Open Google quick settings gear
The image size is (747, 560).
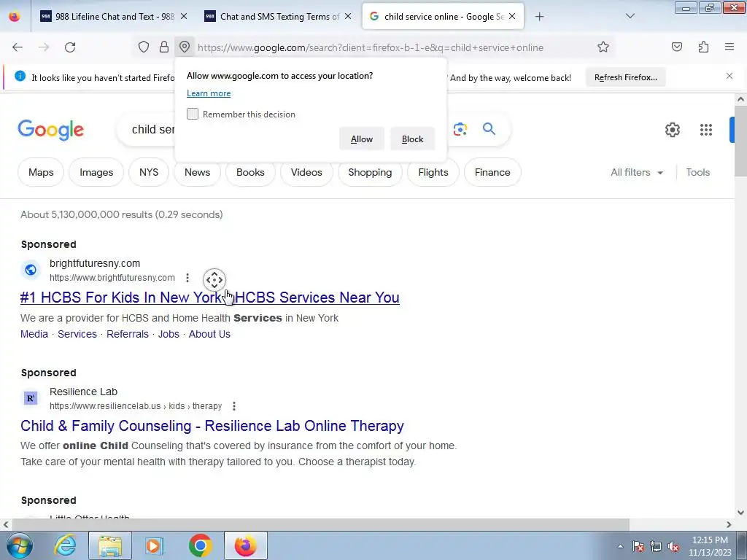click(672, 130)
